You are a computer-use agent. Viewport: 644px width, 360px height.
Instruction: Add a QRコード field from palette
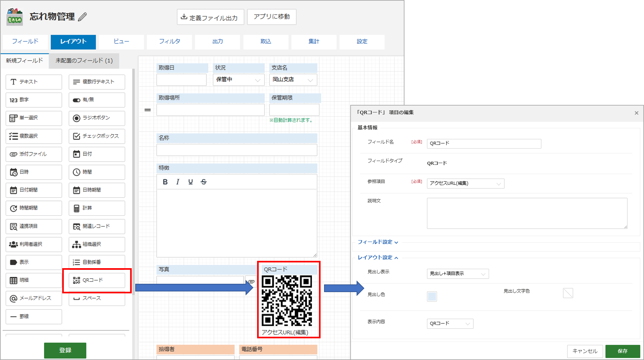tap(97, 280)
